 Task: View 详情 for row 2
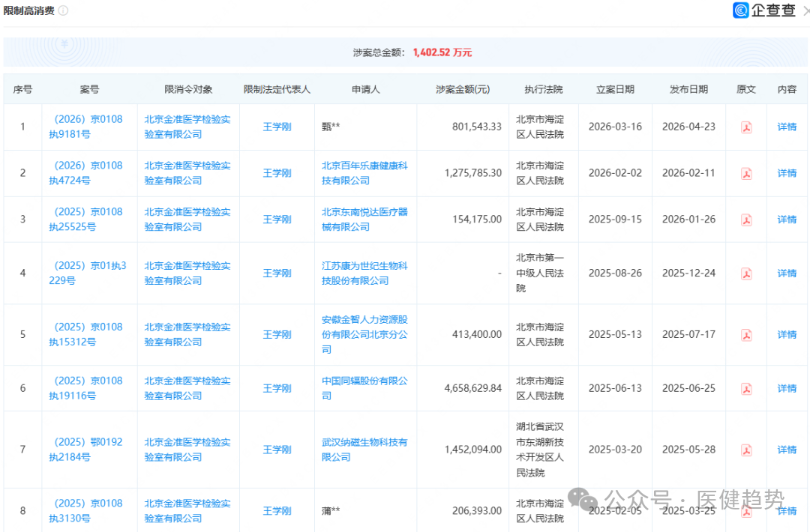pyautogui.click(x=787, y=173)
